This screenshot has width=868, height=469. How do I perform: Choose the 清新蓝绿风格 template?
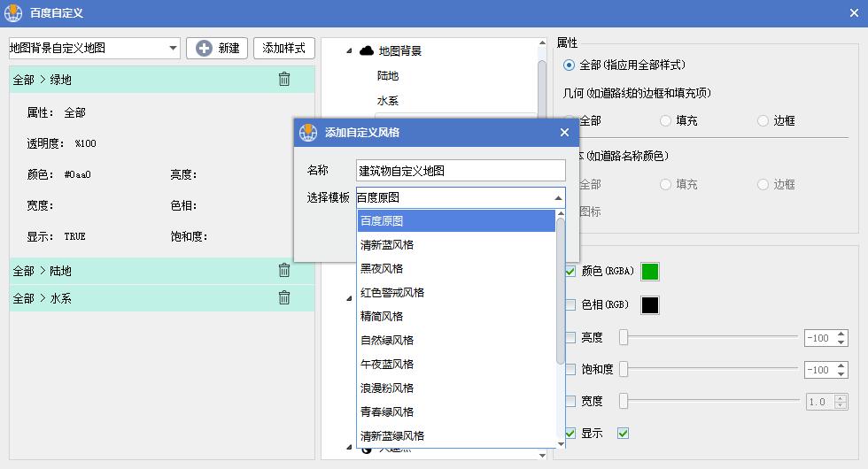[456, 435]
